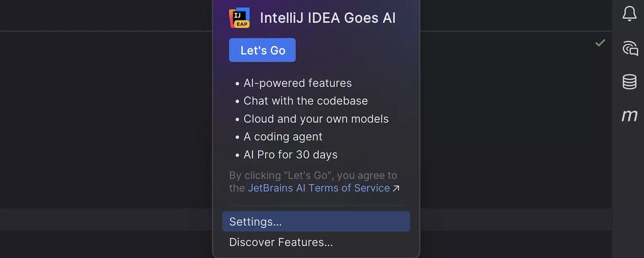
Task: Click the Chat with the codebase bullet
Action: click(x=305, y=101)
